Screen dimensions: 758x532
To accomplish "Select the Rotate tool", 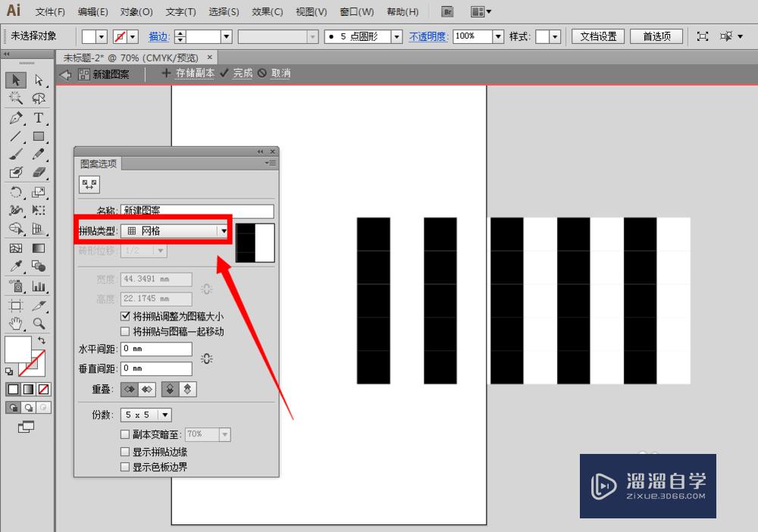I will (x=15, y=192).
